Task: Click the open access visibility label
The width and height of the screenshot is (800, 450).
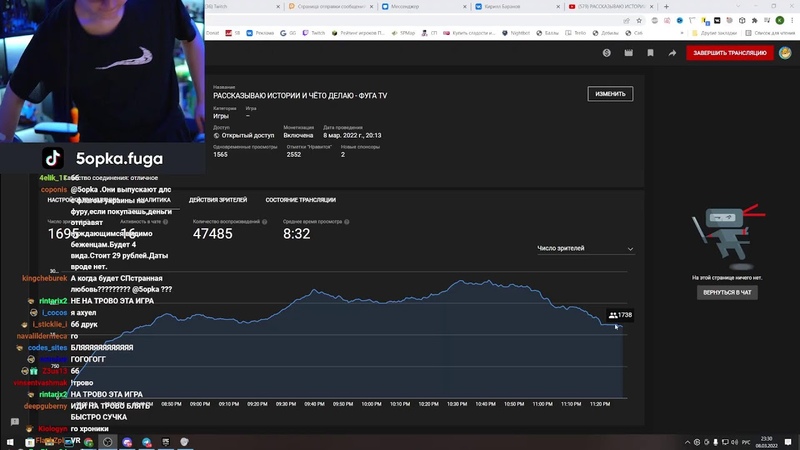Action: point(244,136)
